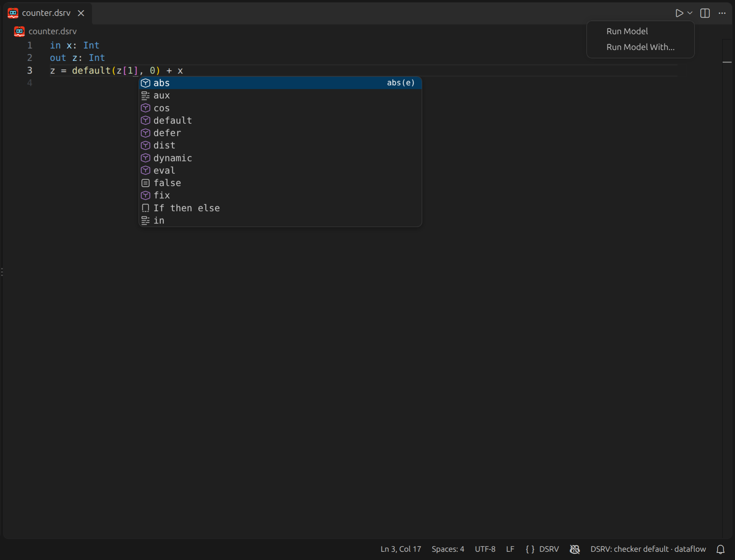The height and width of the screenshot is (560, 735).
Task: Select the eval suggestion
Action: click(280, 170)
